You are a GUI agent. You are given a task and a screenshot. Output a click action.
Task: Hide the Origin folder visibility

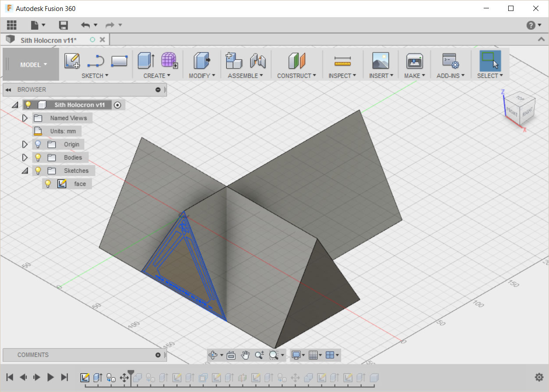[x=38, y=144]
